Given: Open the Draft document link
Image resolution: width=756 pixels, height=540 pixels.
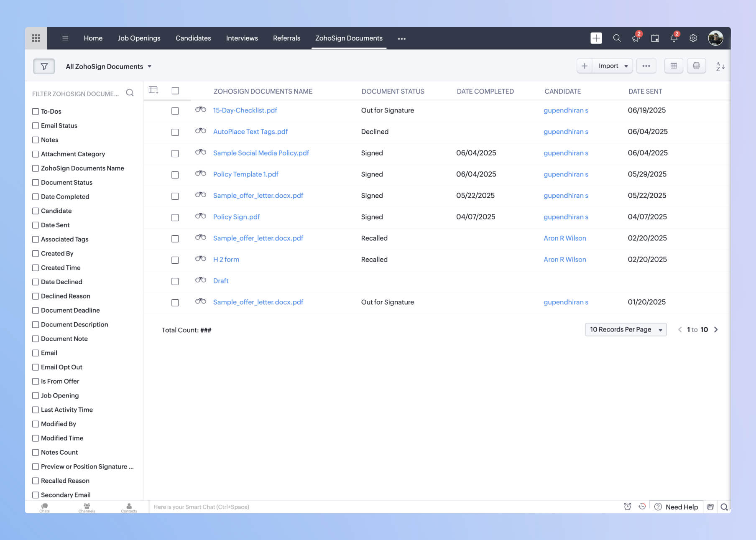Looking at the screenshot, I should coord(221,281).
